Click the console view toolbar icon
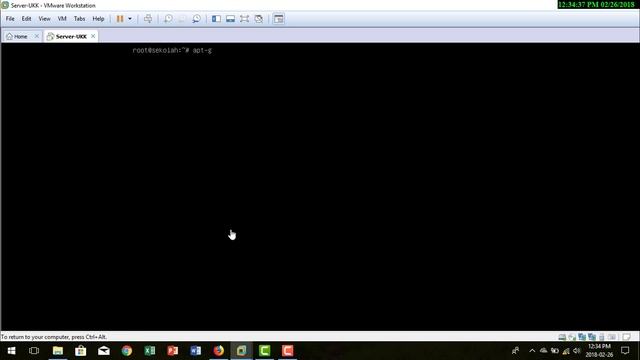The height and width of the screenshot is (360, 640). tap(279, 19)
